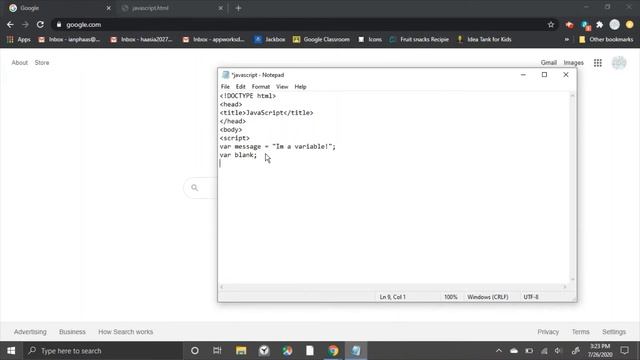Open the OneDrive cloud tray icon
The width and height of the screenshot is (640, 360).
[514, 351]
